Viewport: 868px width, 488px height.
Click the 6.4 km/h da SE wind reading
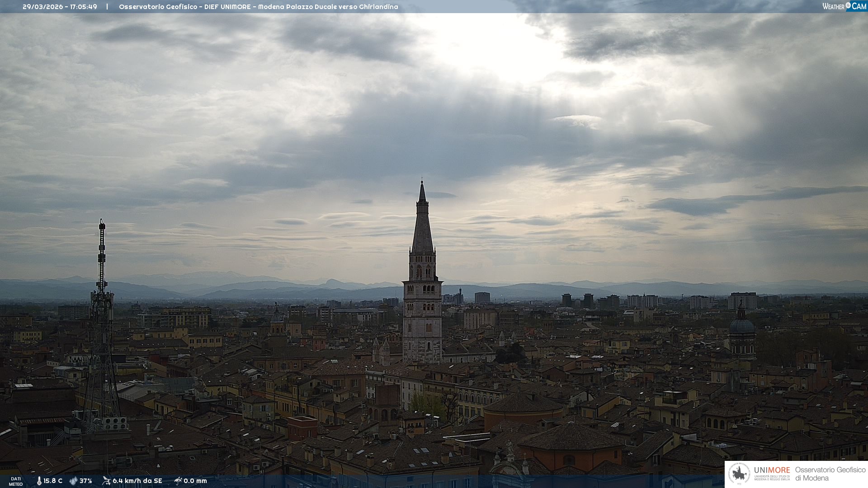[137, 481]
